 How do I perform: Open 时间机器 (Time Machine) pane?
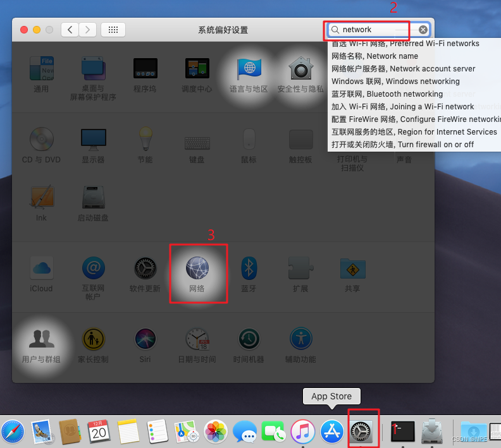point(249,345)
